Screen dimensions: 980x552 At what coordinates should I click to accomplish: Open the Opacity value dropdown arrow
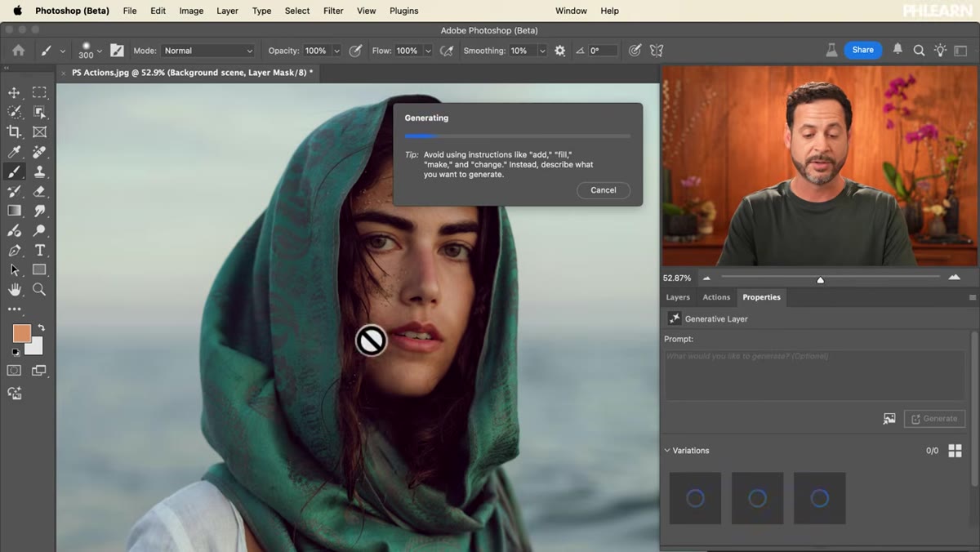pyautogui.click(x=336, y=51)
